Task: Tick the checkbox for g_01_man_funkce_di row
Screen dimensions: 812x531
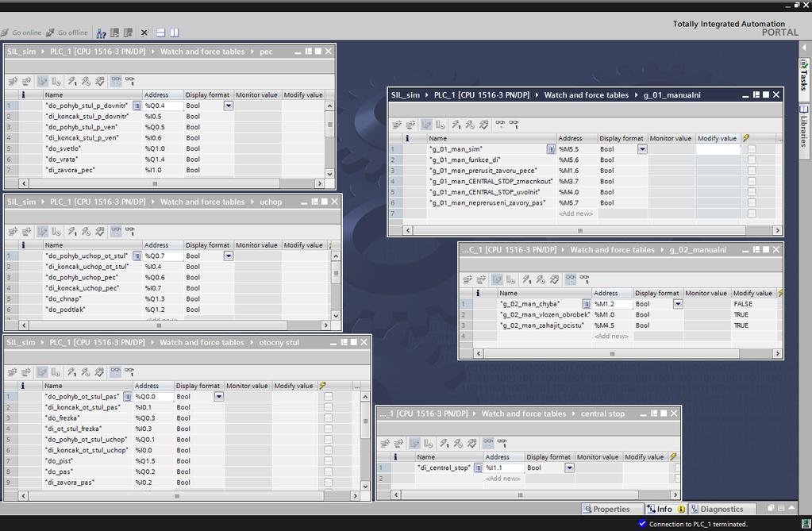Action: tap(752, 160)
